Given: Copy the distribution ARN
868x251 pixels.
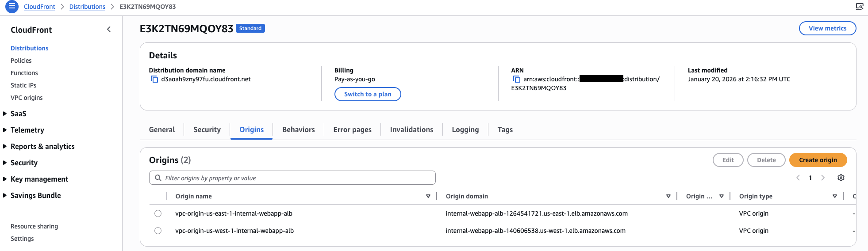Looking at the screenshot, I should coord(516,79).
